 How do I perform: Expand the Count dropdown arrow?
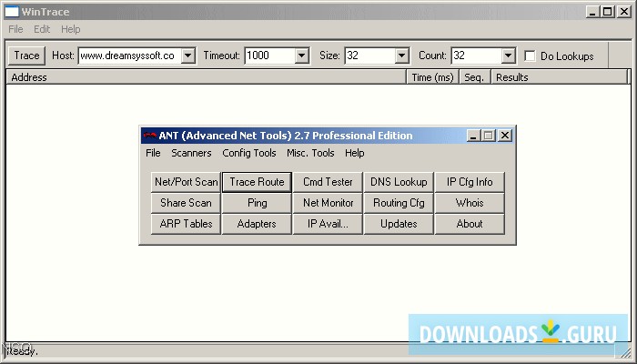click(508, 56)
